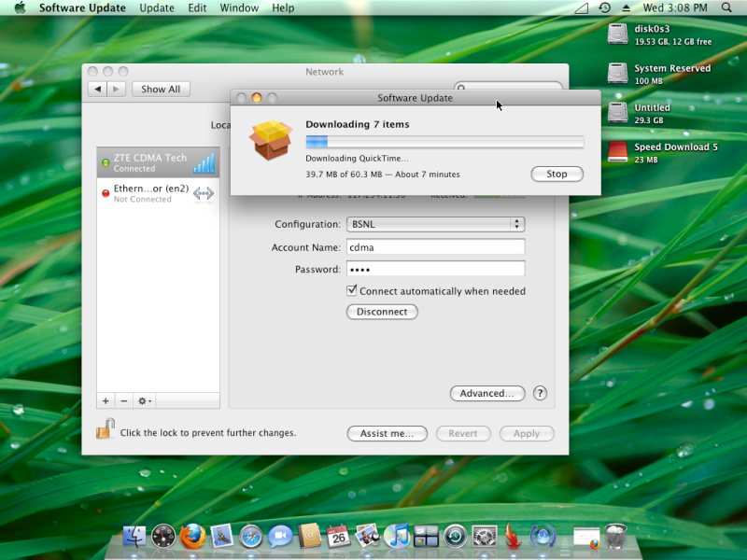This screenshot has height=560, width=747.
Task: Click the Account Name text field
Action: 435,247
